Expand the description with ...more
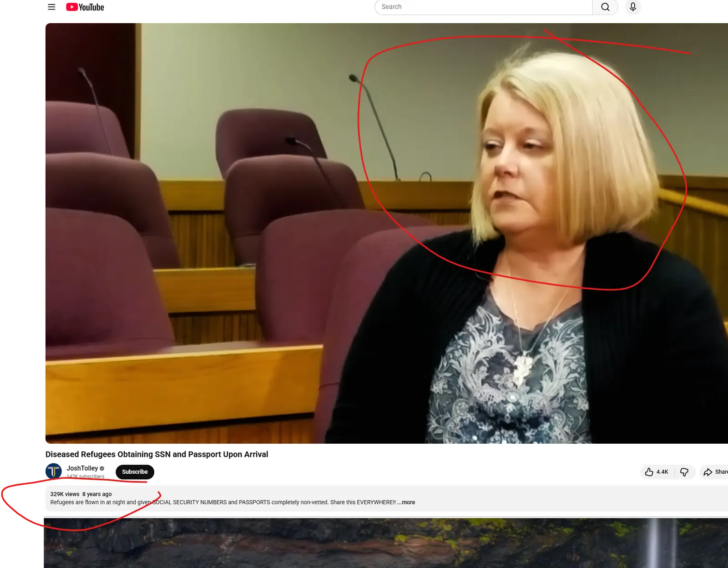The image size is (728, 568). pos(406,502)
